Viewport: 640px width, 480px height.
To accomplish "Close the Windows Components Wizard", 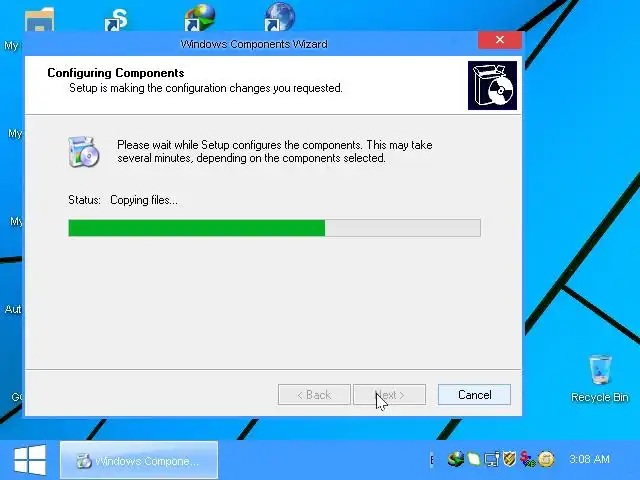I will [500, 40].
